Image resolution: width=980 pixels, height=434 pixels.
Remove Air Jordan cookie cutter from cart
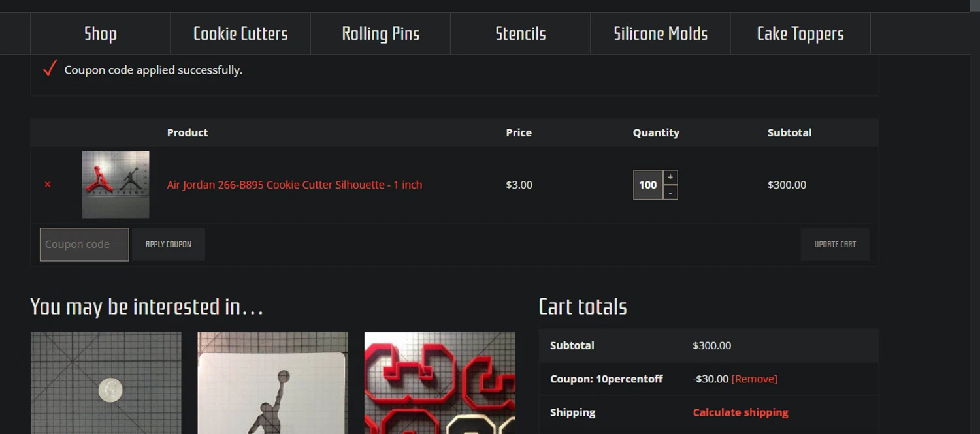(x=48, y=185)
